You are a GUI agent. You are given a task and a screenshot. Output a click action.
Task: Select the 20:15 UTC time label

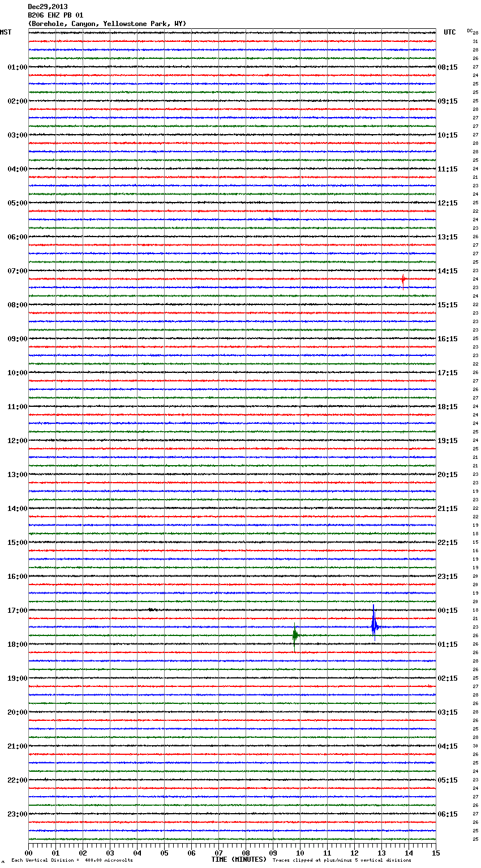pyautogui.click(x=448, y=475)
